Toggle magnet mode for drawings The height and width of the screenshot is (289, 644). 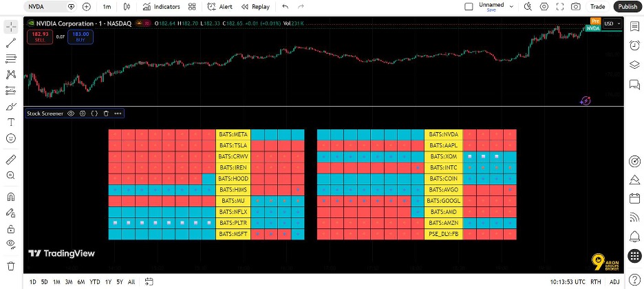click(11, 196)
